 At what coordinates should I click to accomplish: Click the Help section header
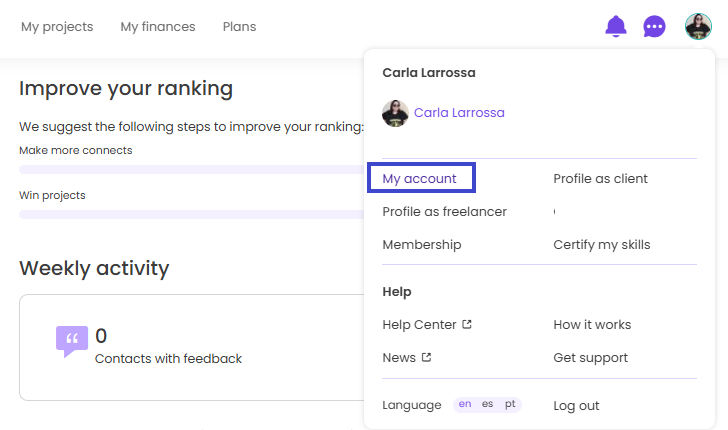pos(397,292)
